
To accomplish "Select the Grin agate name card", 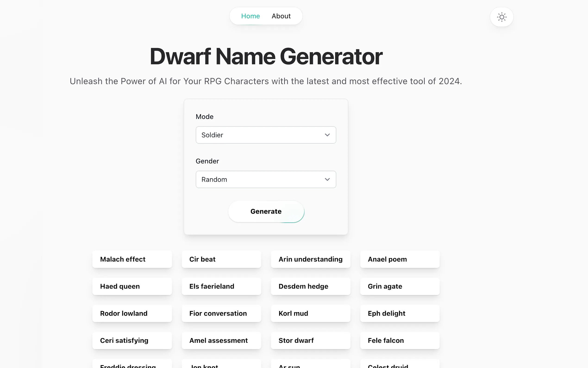I will [400, 286].
